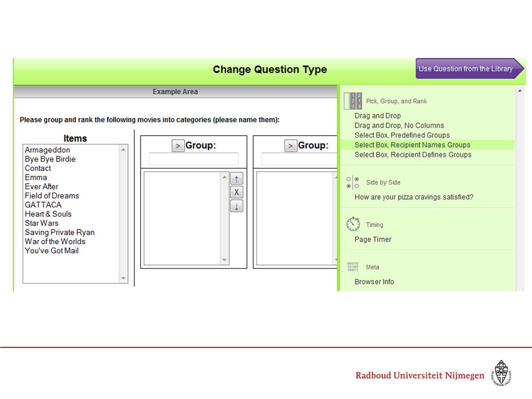
Task: Select Bye Bye Birdie in Items list
Action: (50, 159)
